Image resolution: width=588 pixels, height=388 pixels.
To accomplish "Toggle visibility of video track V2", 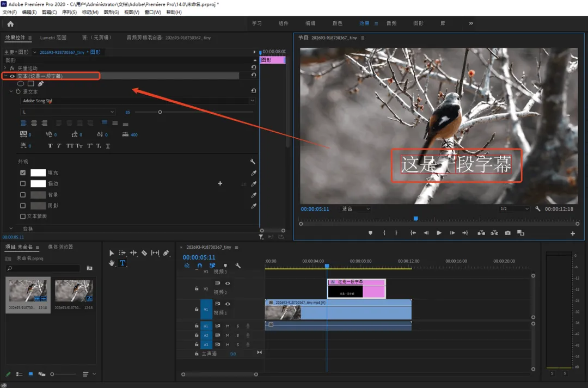I will coord(228,284).
